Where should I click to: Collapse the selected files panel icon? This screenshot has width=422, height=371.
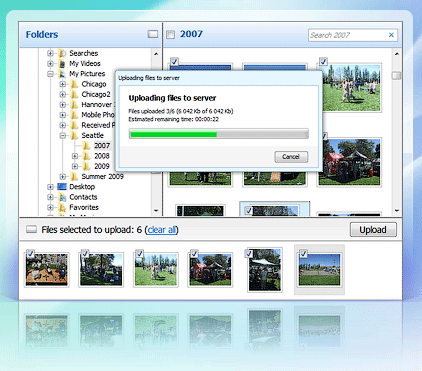coord(31,229)
